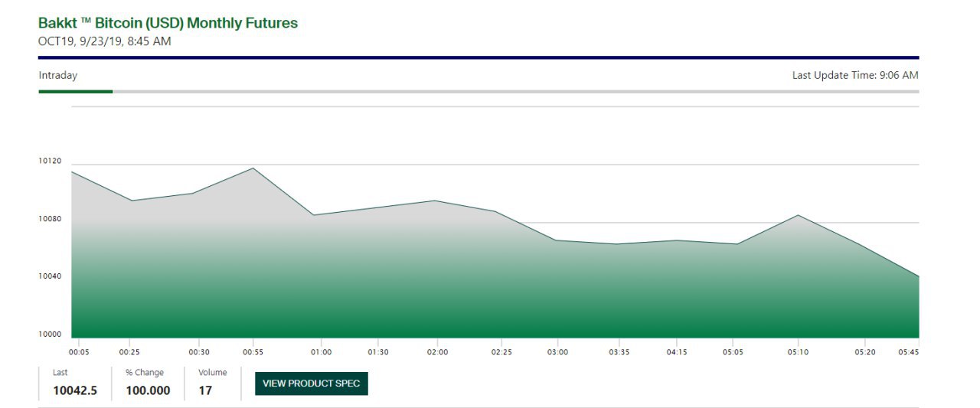980x408 pixels.
Task: Click the Bakkt Bitcoin Monthly Futures title
Action: pyautogui.click(x=168, y=23)
